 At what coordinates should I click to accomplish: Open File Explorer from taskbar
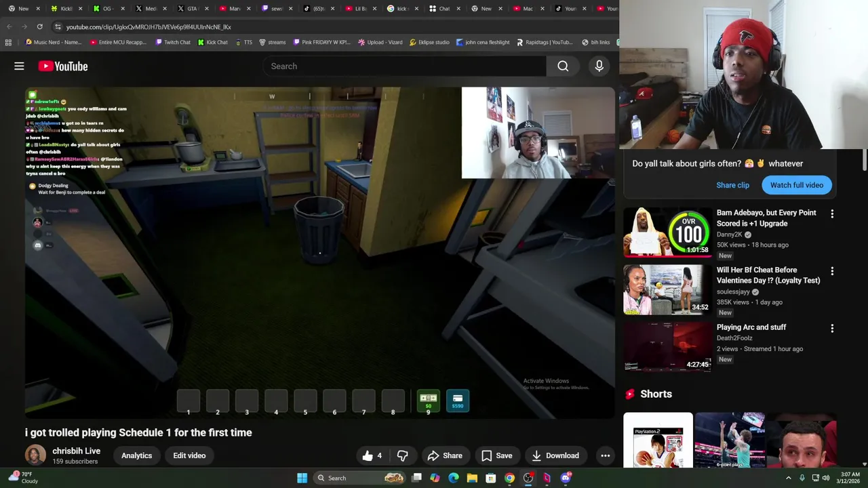coord(472,478)
